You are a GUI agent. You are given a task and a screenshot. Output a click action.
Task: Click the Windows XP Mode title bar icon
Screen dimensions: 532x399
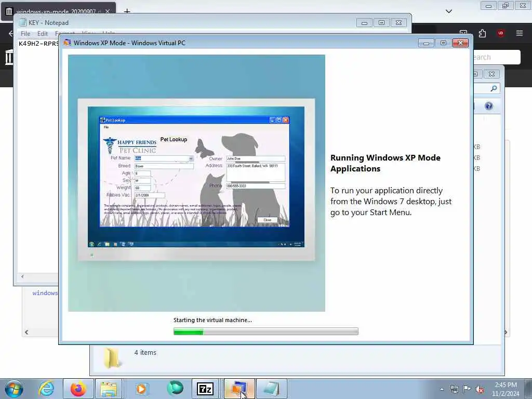(67, 43)
